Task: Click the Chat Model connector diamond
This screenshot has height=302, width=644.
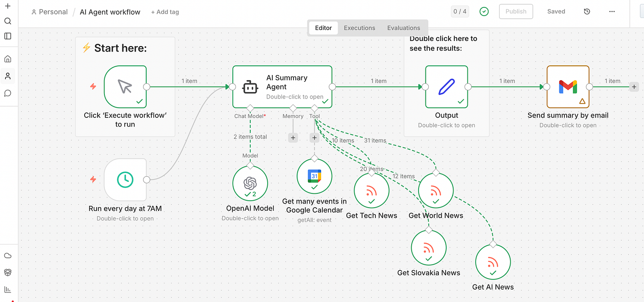Action: pyautogui.click(x=250, y=108)
